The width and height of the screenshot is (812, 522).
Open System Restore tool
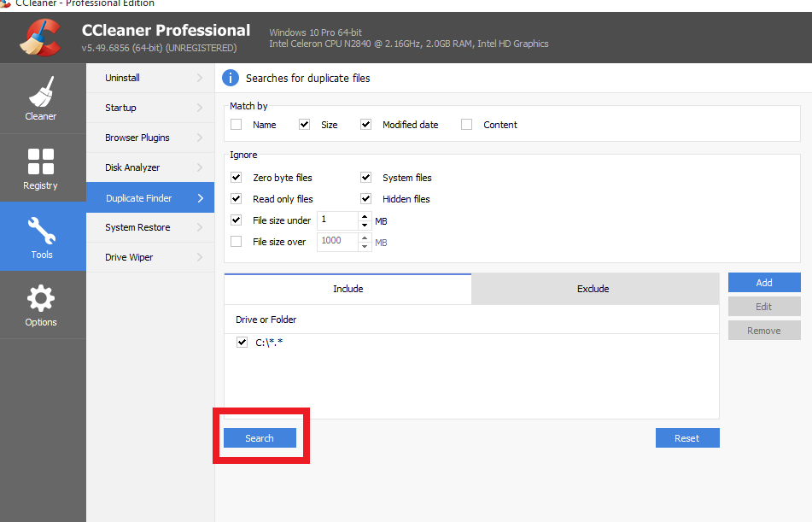(x=150, y=227)
